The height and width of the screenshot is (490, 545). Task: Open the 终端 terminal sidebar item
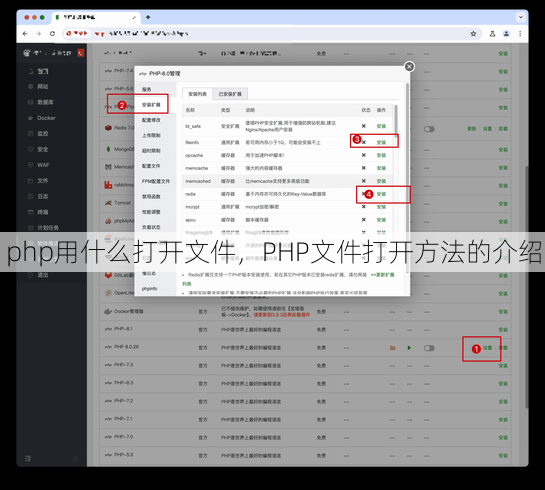coord(42,212)
